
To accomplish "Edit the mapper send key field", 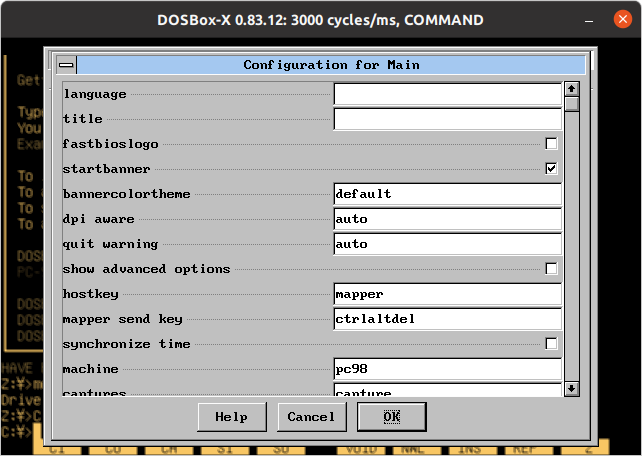I will [x=448, y=319].
